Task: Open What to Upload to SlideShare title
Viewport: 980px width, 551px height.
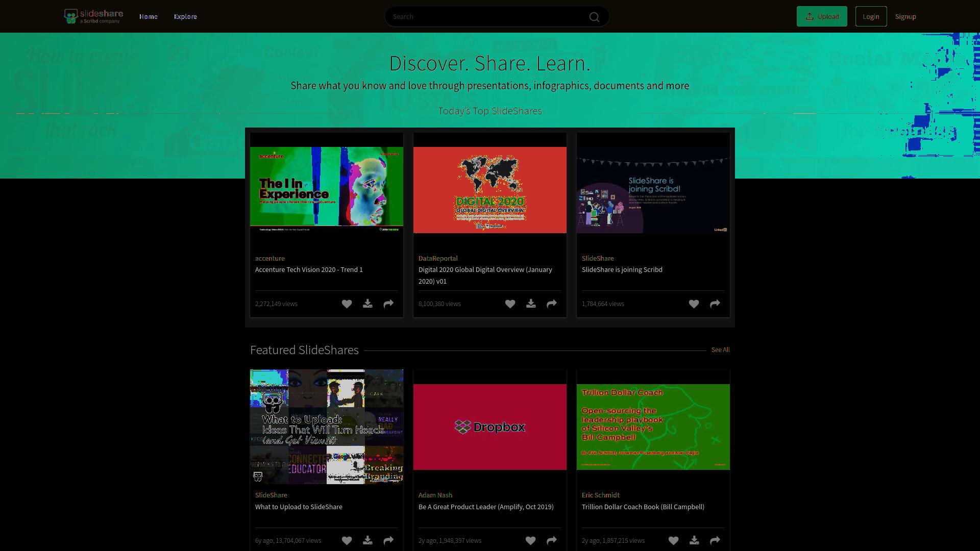Action: click(x=299, y=507)
